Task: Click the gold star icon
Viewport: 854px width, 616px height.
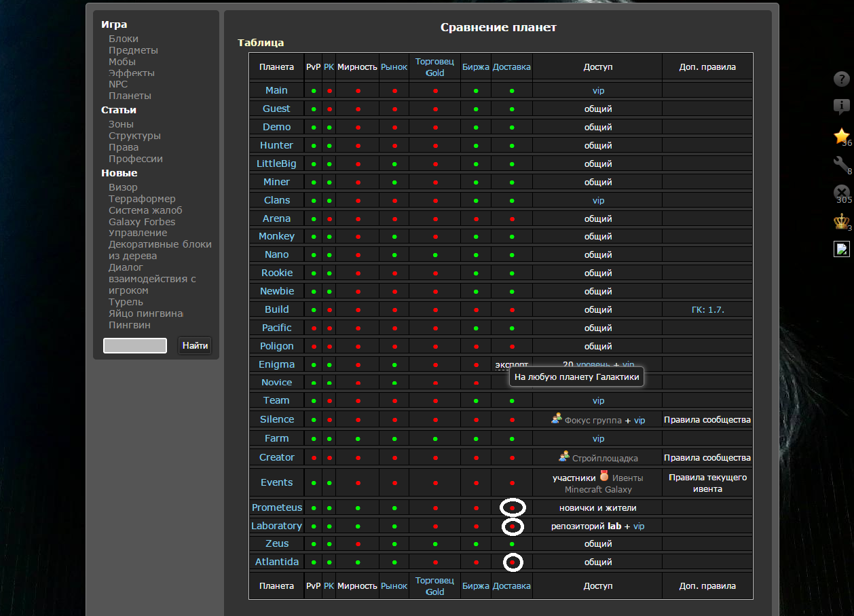Action: [841, 136]
